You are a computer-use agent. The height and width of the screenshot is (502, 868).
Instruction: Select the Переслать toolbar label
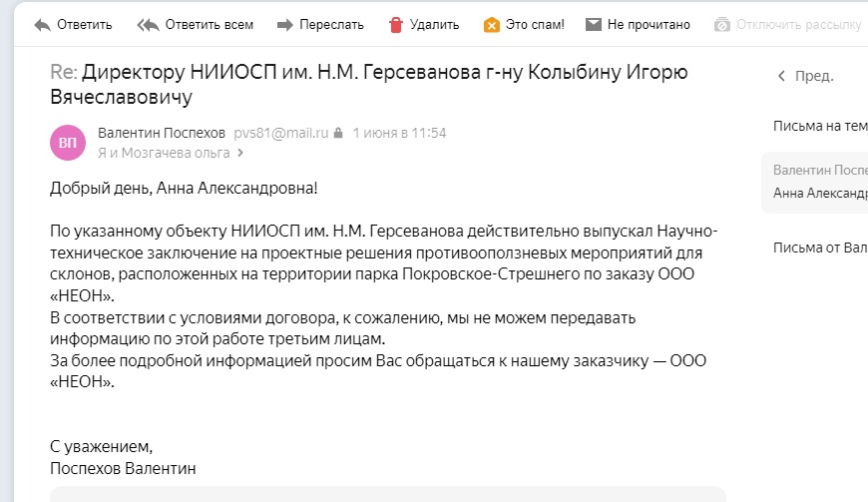pyautogui.click(x=331, y=25)
